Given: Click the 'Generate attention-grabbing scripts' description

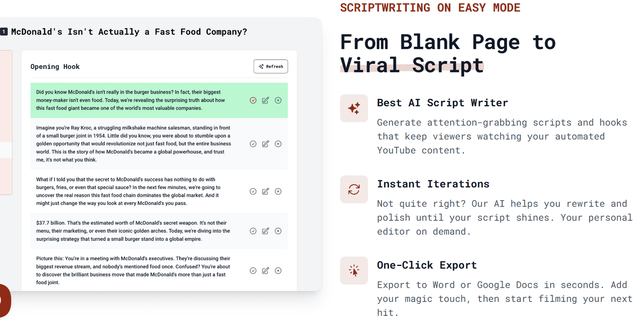Looking at the screenshot, I should coord(502,136).
